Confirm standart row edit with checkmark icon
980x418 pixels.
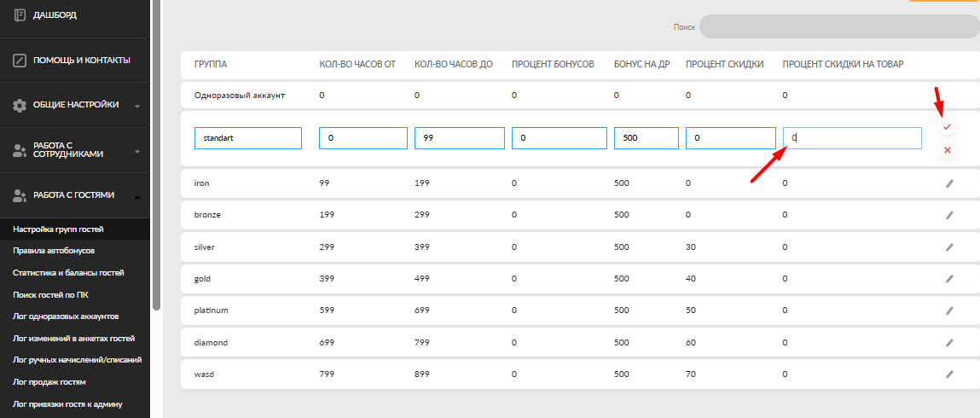pyautogui.click(x=947, y=127)
